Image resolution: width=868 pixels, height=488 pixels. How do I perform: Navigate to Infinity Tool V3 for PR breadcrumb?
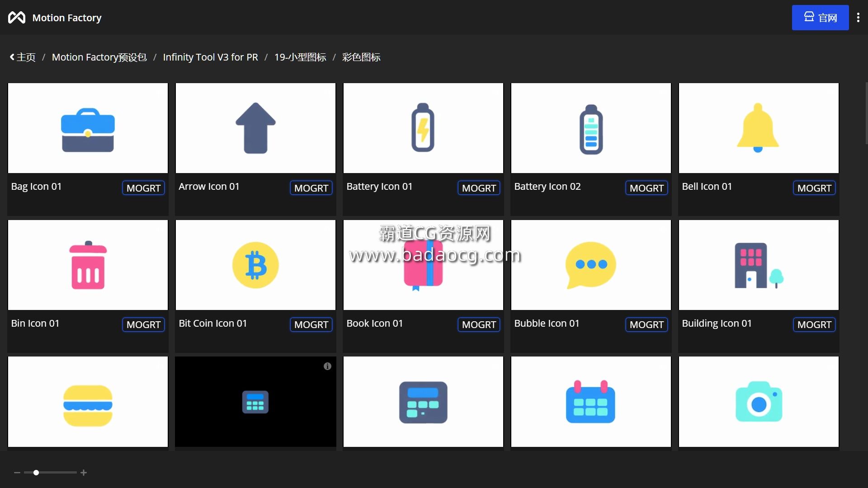pos(210,57)
